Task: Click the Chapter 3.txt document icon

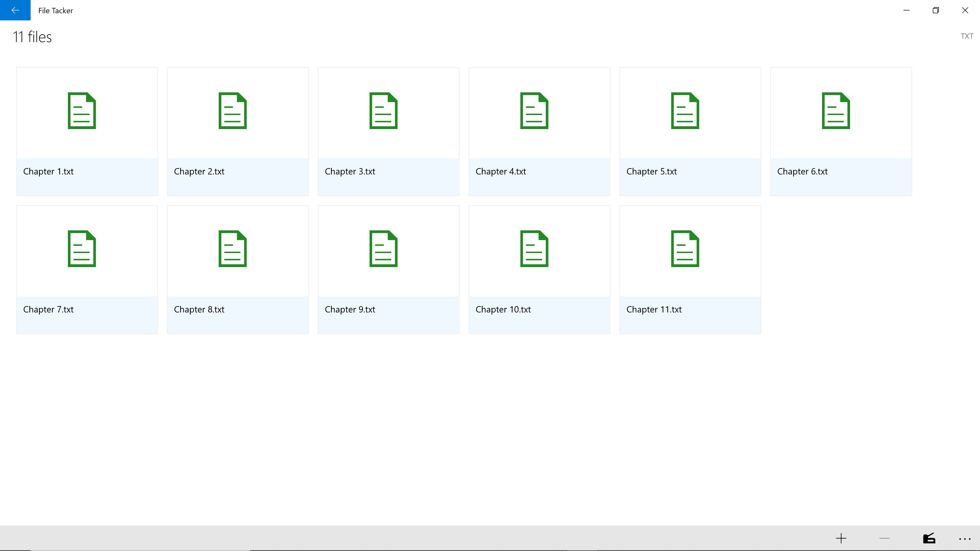Action: [x=384, y=111]
